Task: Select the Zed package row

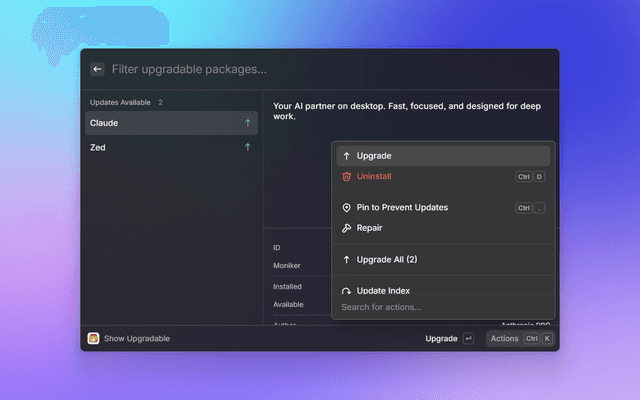Action: tap(171, 147)
